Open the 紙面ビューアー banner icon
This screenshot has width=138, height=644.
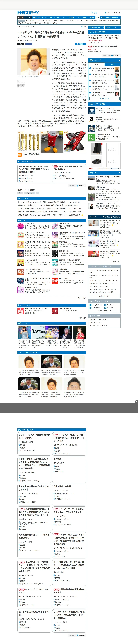point(92,128)
